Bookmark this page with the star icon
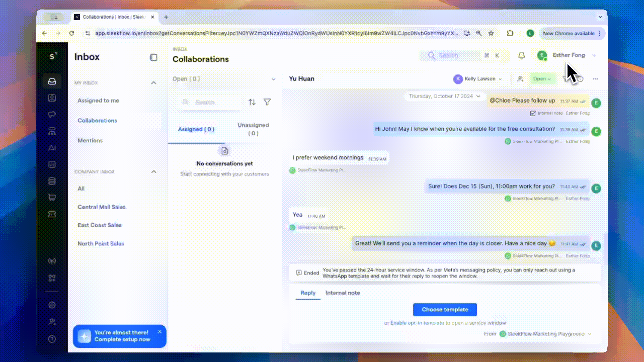The height and width of the screenshot is (362, 644). pyautogui.click(x=491, y=33)
